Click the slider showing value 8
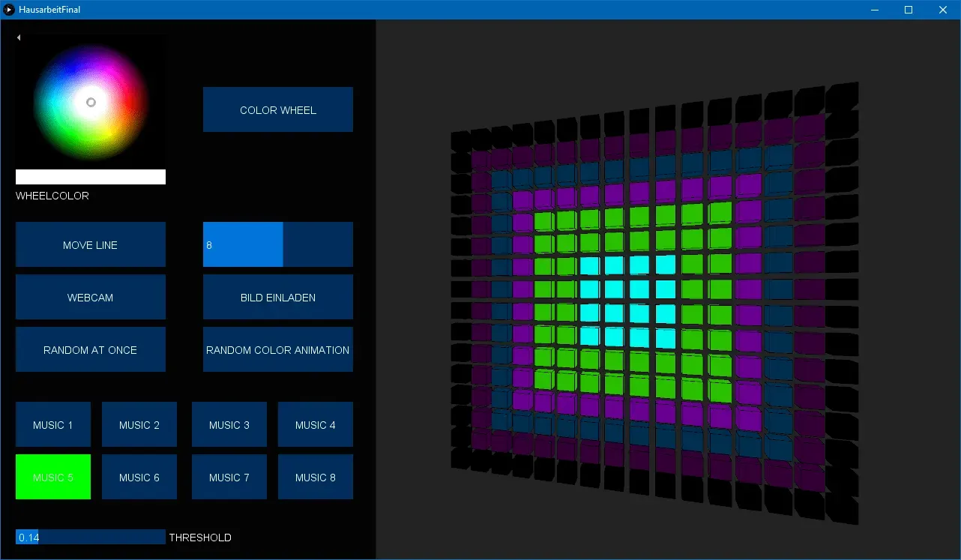 [x=278, y=244]
